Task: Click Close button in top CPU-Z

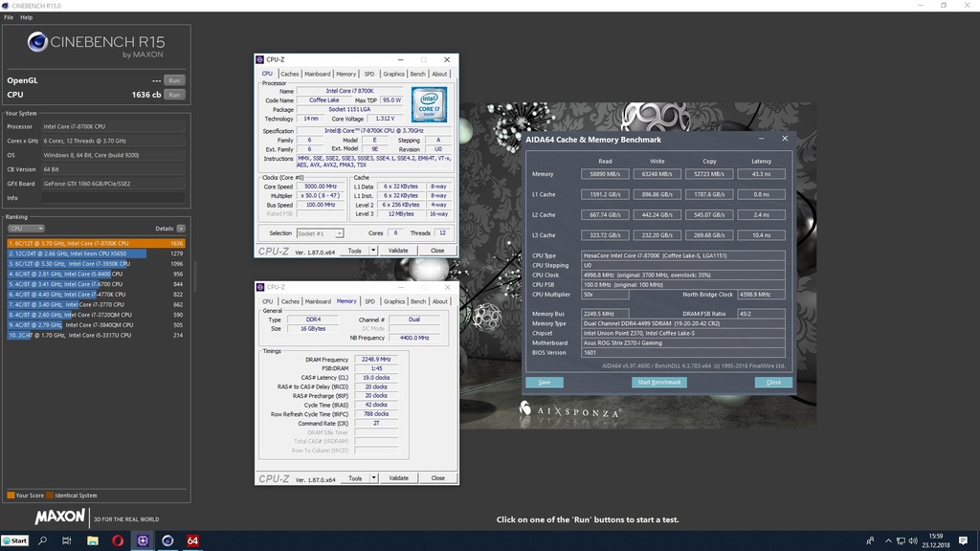Action: click(x=437, y=251)
